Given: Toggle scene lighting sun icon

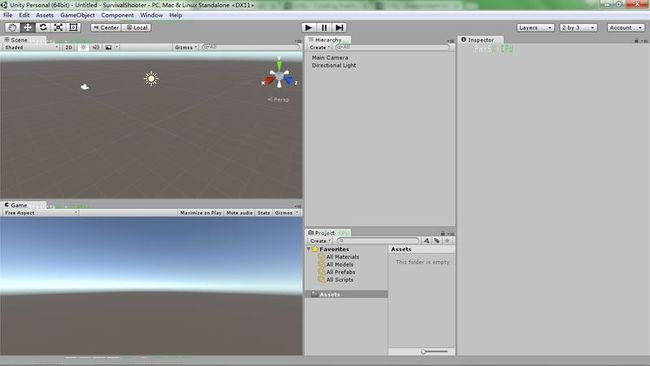Looking at the screenshot, I should coord(83,47).
